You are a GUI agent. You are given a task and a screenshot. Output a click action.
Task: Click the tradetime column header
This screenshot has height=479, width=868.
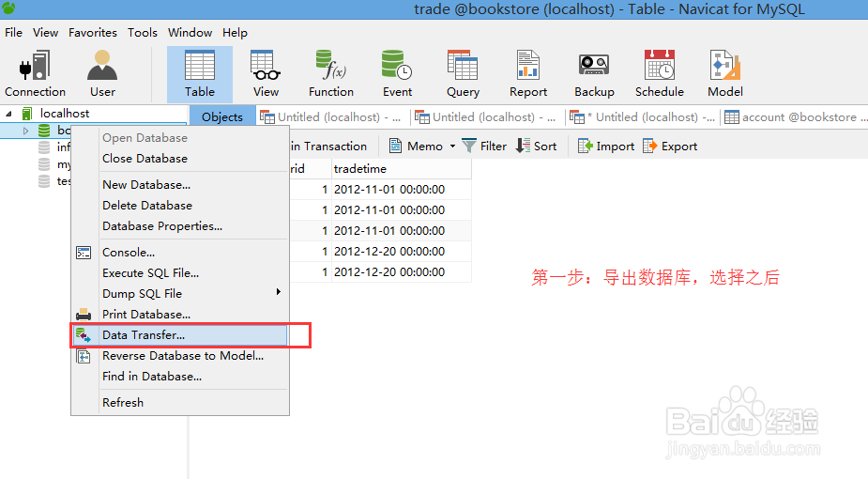point(402,168)
